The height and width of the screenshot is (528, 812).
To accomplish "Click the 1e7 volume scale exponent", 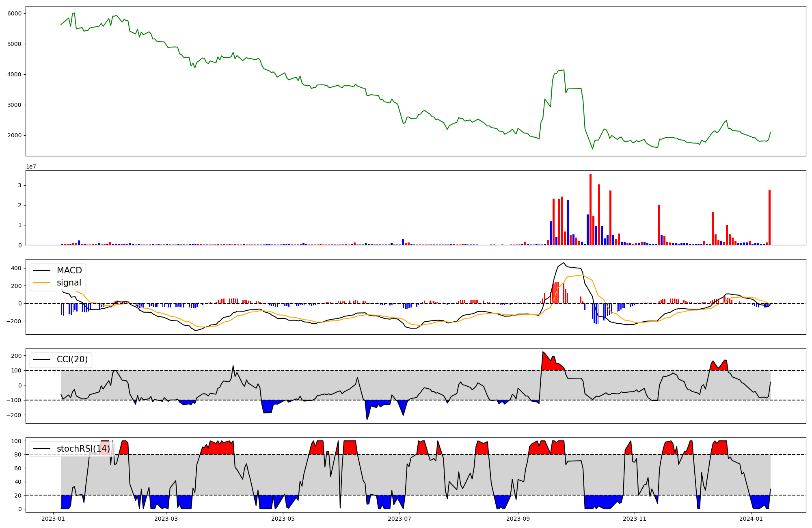I will click(x=31, y=167).
